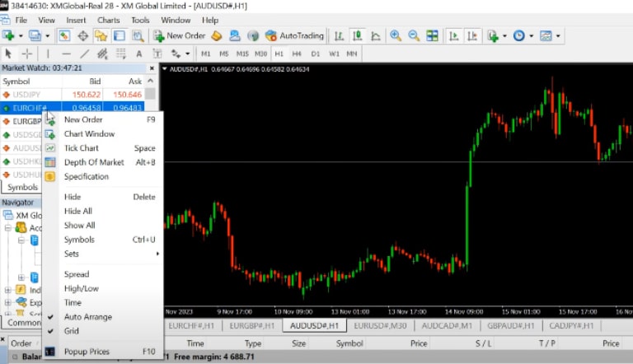Open the templates dropdown in toolbar
This screenshot has height=364, width=633.
[559, 36]
